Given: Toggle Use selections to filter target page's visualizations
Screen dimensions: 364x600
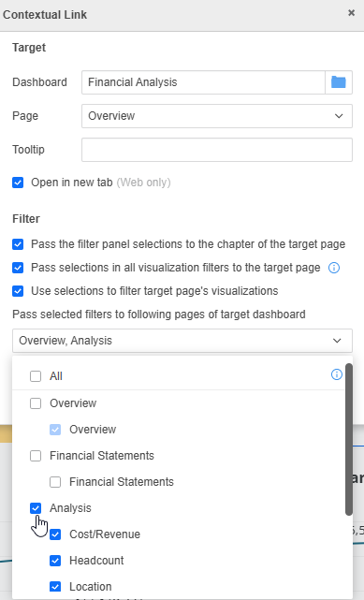Looking at the screenshot, I should pos(18,291).
